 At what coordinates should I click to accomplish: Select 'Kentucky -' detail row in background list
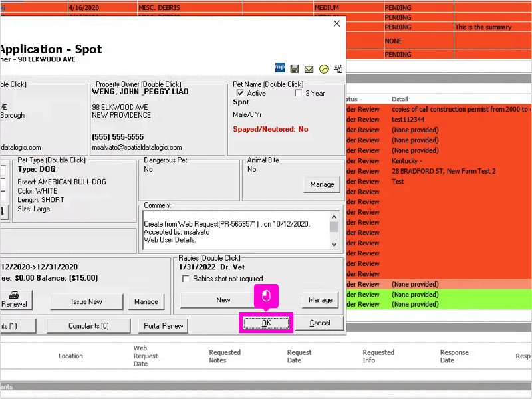click(407, 161)
